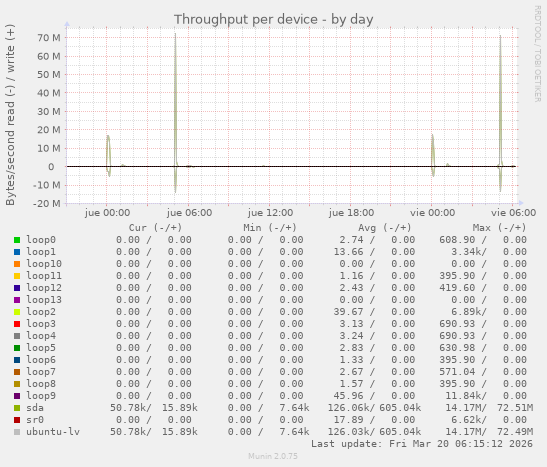Screen dimensions: 547x467
Task: Click the loop12 dark blue legend swatch
Action: tap(17, 288)
